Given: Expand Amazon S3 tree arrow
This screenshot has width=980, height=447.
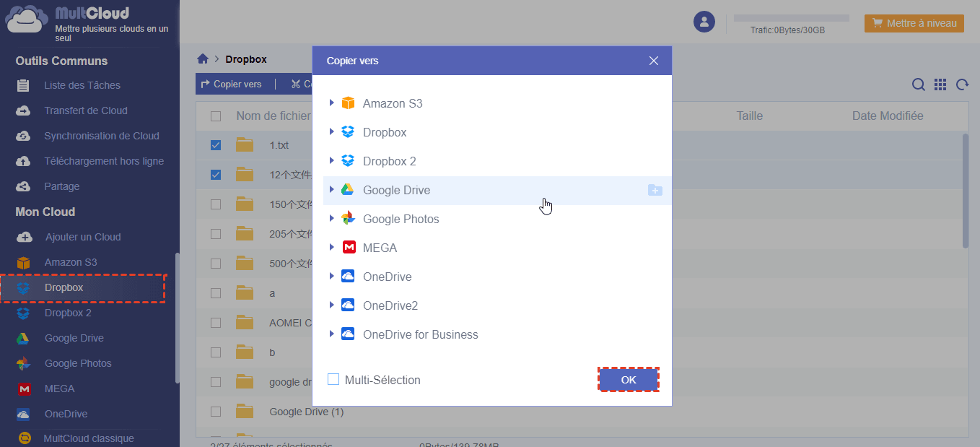Looking at the screenshot, I should click(332, 103).
